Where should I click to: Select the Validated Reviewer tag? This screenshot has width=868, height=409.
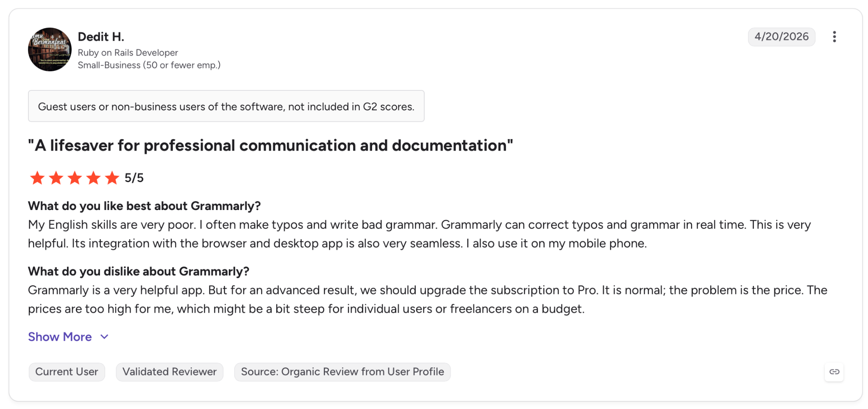tap(170, 372)
